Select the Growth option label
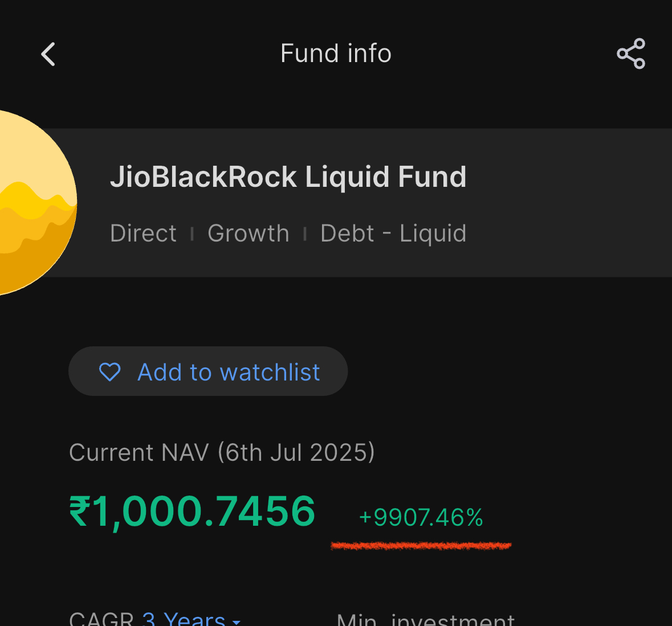This screenshot has width=672, height=626. (249, 234)
